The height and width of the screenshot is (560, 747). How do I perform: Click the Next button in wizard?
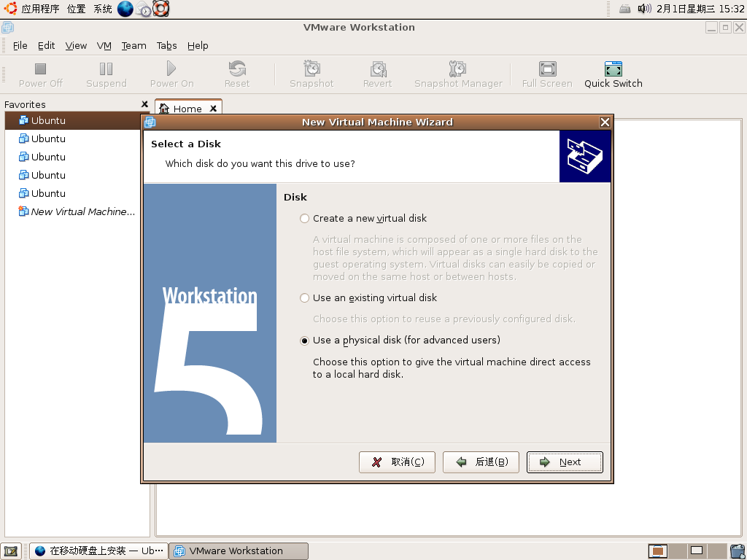pyautogui.click(x=565, y=462)
